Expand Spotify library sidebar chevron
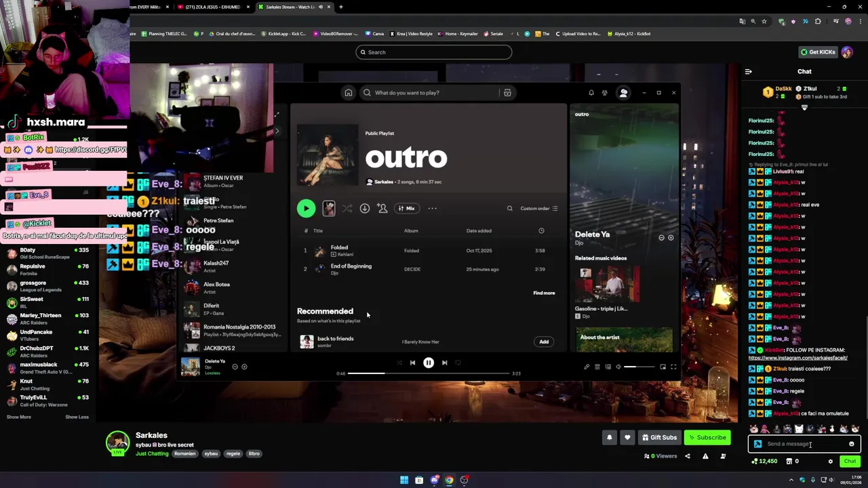 (x=277, y=131)
